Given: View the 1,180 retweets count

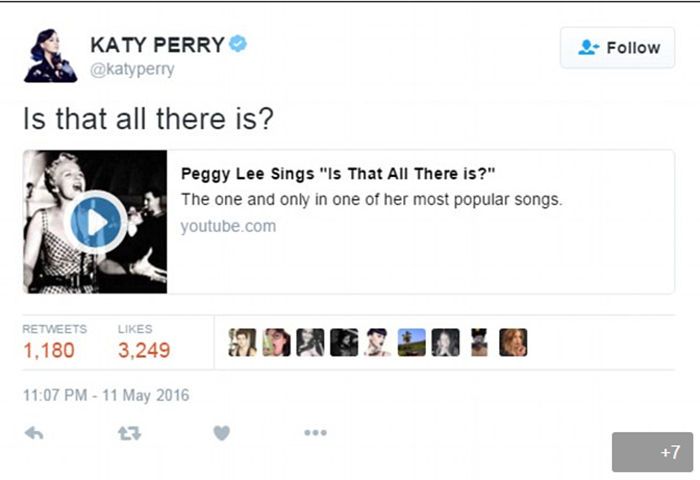Looking at the screenshot, I should click(48, 350).
